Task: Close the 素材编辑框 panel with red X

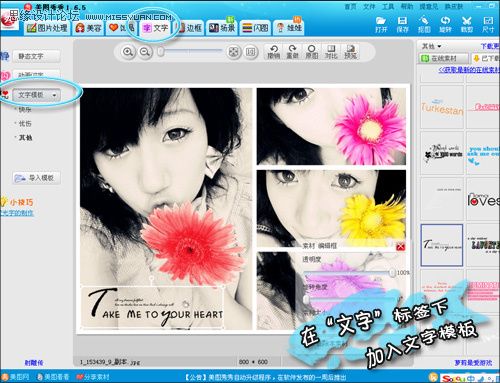Action: pos(400,247)
